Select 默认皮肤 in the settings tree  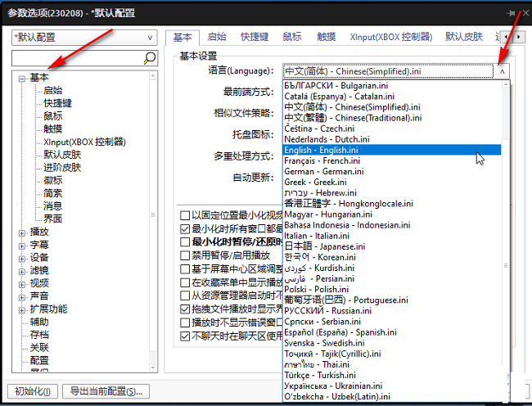coord(62,154)
